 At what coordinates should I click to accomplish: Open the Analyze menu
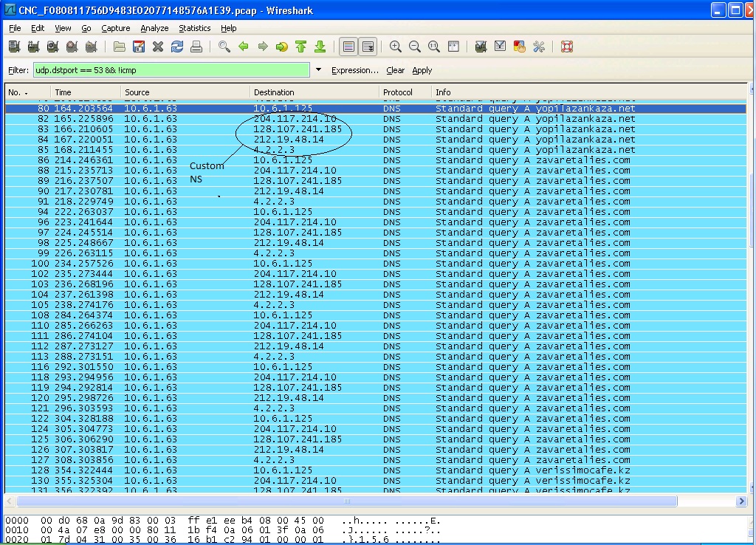(x=154, y=28)
